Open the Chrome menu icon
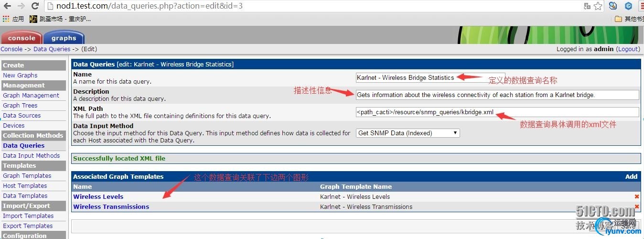The image size is (644, 239). click(641, 6)
